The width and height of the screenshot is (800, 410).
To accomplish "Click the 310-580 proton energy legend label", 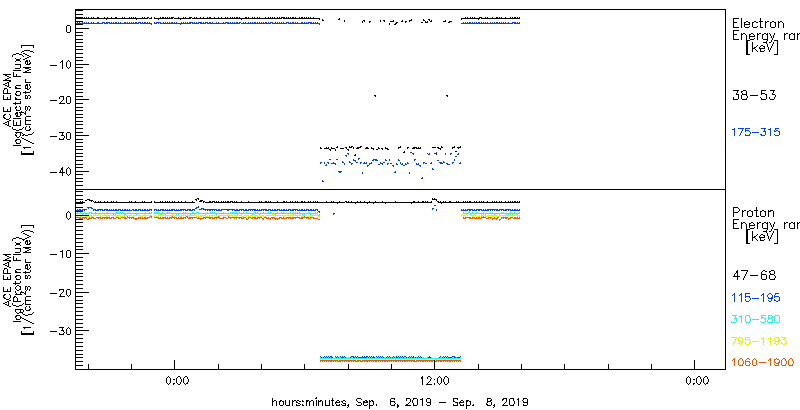I will 756,320.
